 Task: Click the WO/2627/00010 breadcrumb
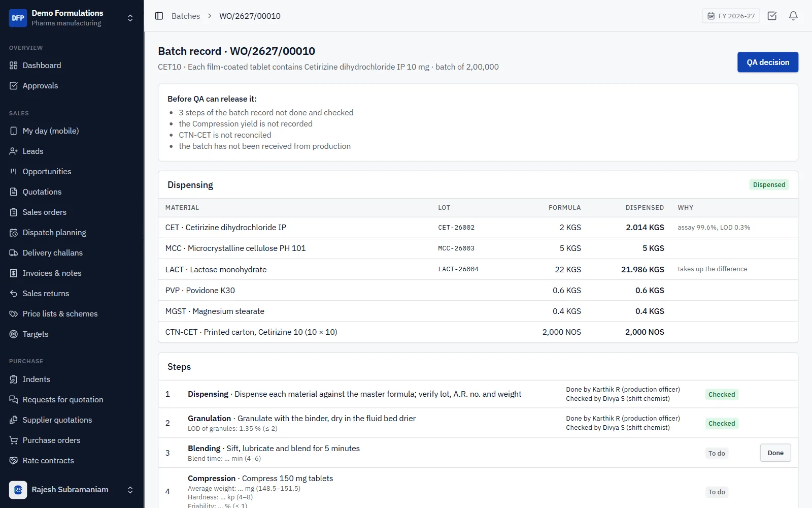250,16
